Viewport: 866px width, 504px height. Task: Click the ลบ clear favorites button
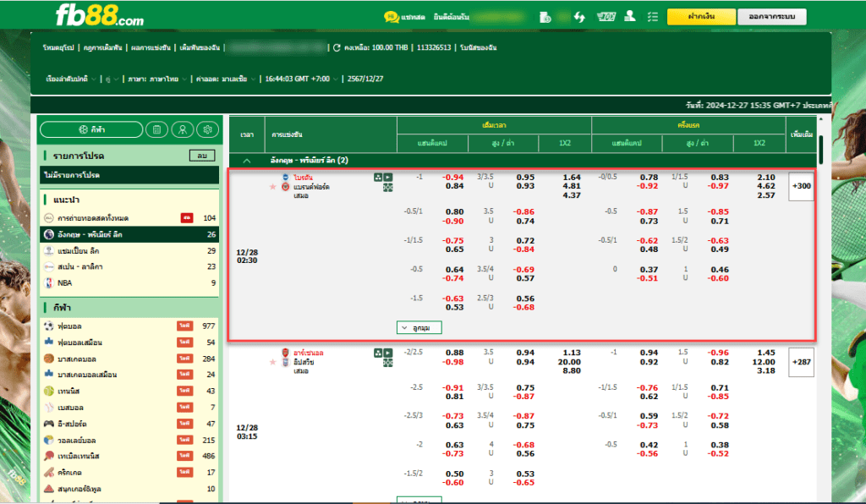[201, 156]
